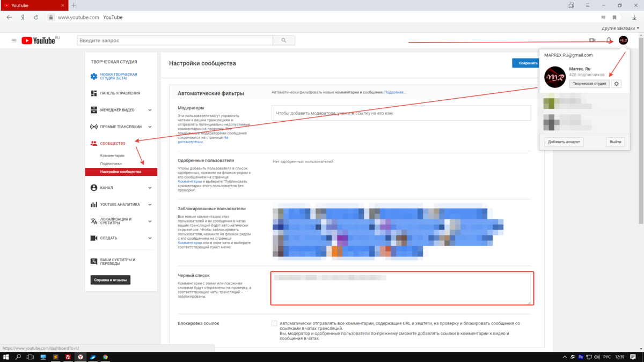
Task: Click the Marrex. Ru channel avatar thumbnail
Action: click(x=555, y=77)
